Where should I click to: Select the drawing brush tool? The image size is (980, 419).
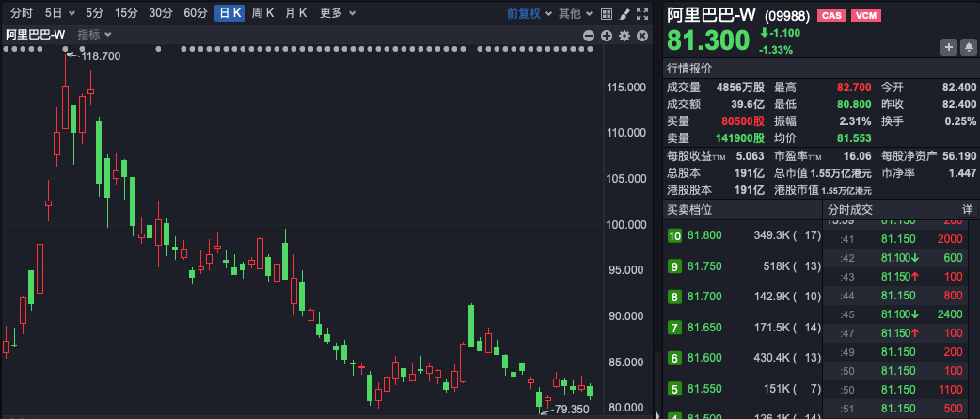pyautogui.click(x=624, y=14)
